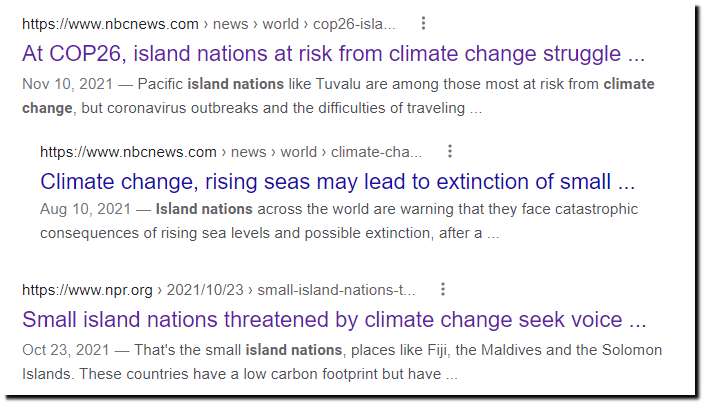Image resolution: width=703 pixels, height=403 pixels.
Task: Click the nbcnews.com domain above the rising seas headline
Action: (128, 152)
